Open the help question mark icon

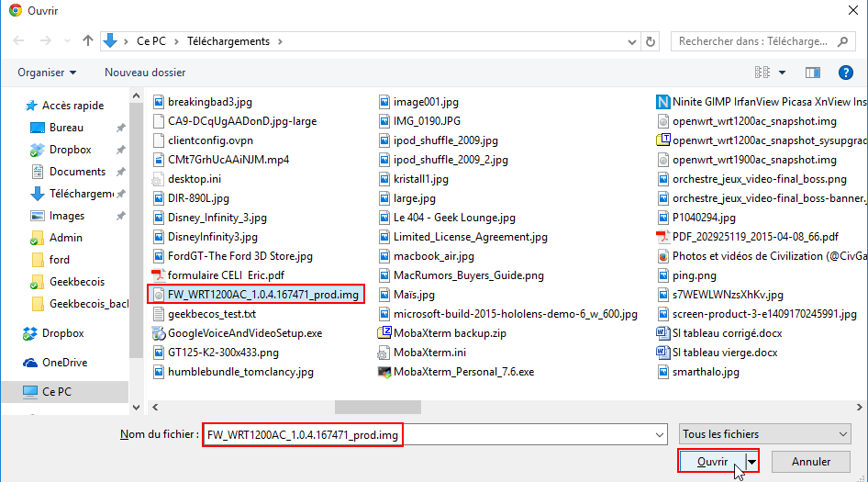pos(845,73)
